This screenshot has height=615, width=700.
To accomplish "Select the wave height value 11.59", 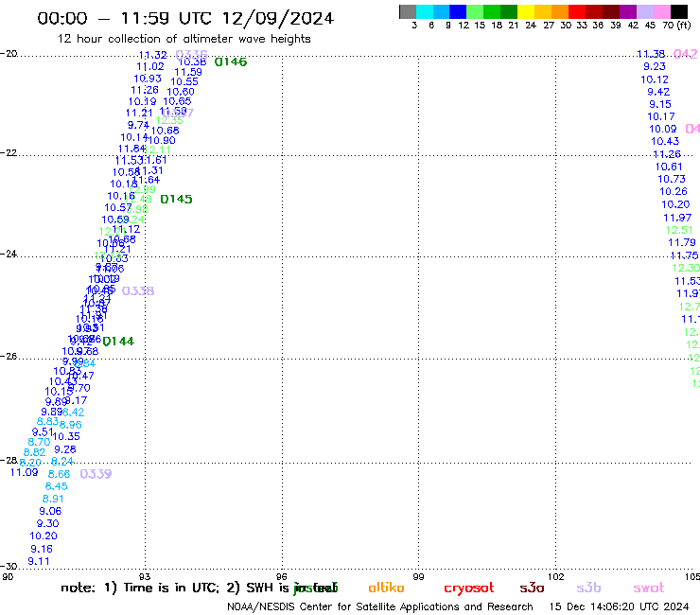I will pos(188,72).
